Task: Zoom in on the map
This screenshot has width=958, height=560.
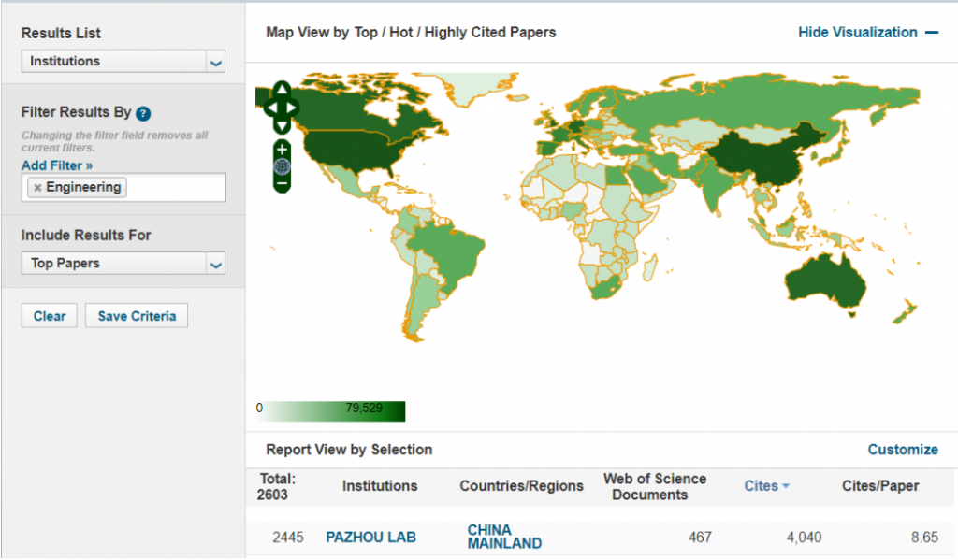Action: 283,150
